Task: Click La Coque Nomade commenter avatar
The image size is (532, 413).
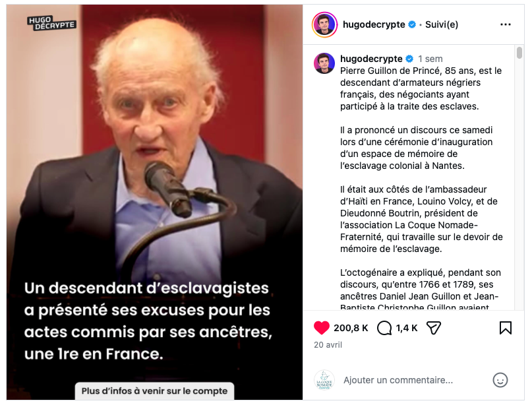Action: coord(324,380)
